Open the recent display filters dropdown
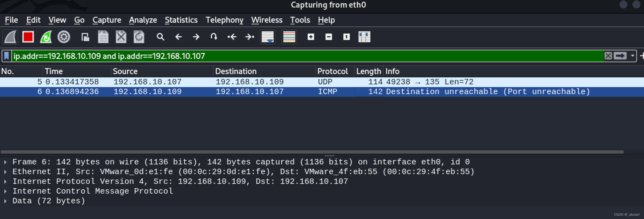This screenshot has width=644, height=219. [632, 56]
